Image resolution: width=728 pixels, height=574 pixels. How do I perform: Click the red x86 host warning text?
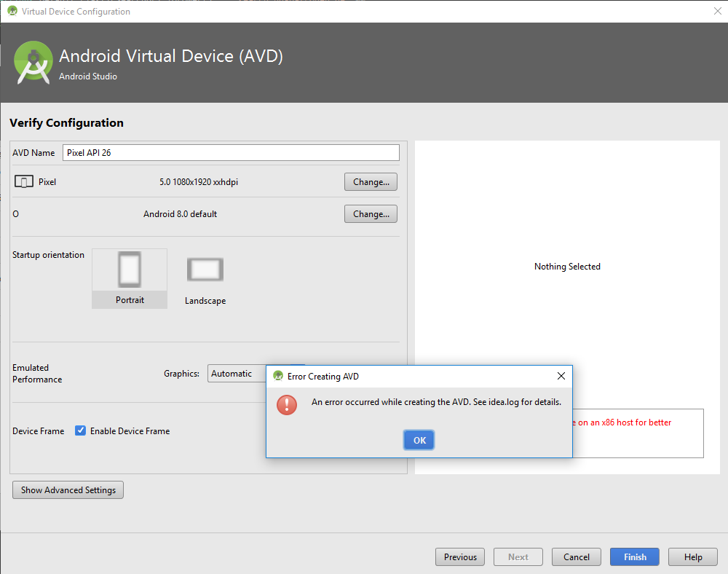[x=622, y=422]
